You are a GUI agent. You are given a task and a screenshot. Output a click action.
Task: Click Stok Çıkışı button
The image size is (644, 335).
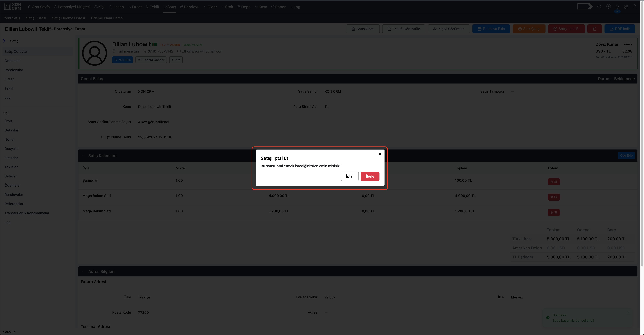tap(529, 29)
